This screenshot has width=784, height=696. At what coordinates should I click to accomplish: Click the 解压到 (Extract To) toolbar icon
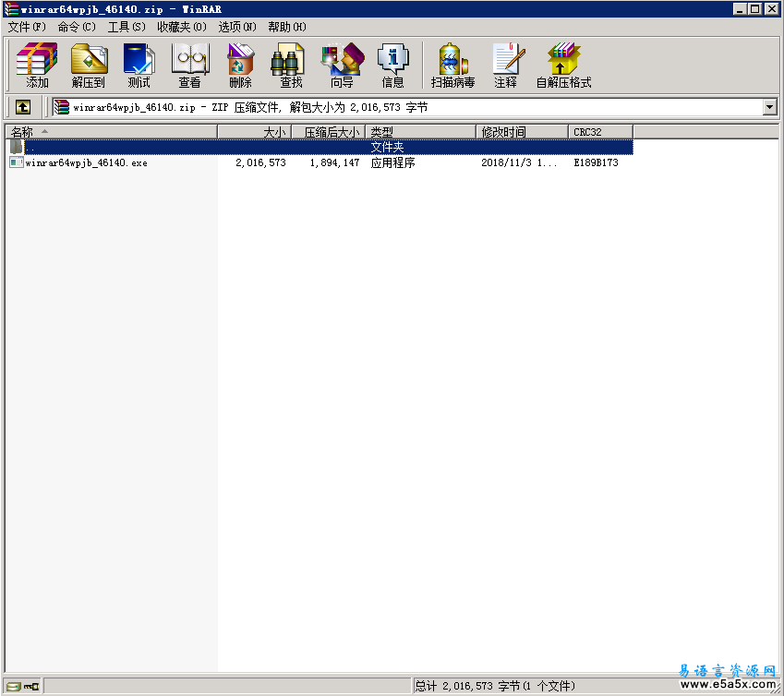89,65
